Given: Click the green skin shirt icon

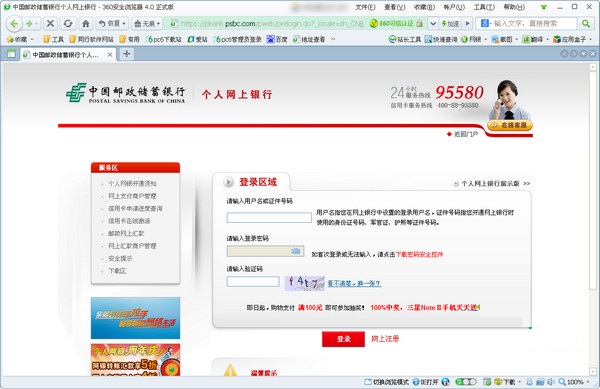Looking at the screenshot, I should [543, 7].
